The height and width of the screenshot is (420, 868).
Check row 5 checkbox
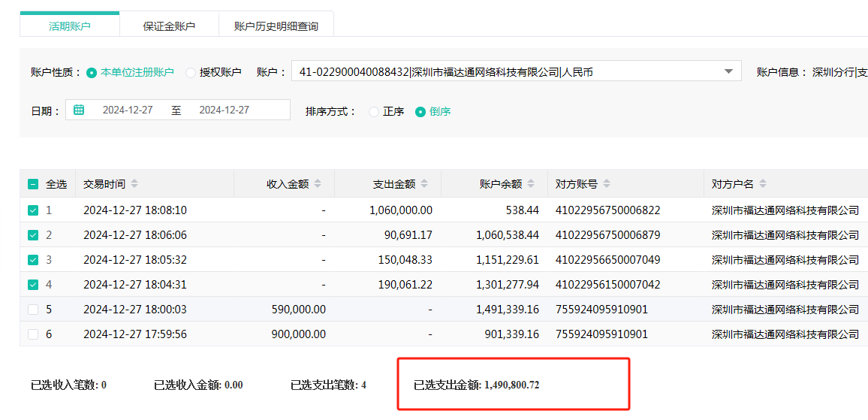pyautogui.click(x=33, y=310)
